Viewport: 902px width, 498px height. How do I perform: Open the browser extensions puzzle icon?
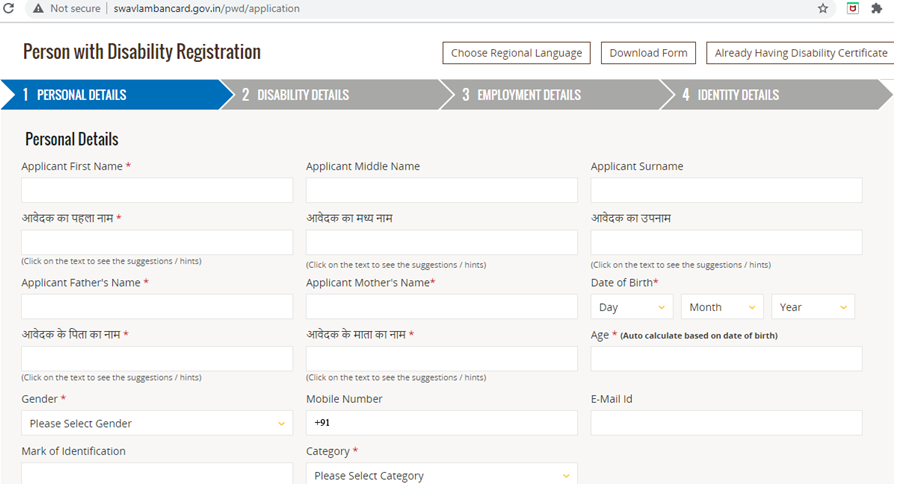[x=877, y=8]
